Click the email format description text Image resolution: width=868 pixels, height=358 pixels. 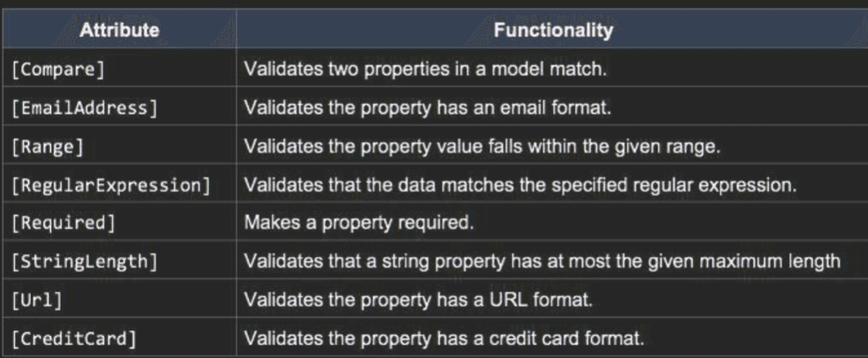tap(428, 108)
